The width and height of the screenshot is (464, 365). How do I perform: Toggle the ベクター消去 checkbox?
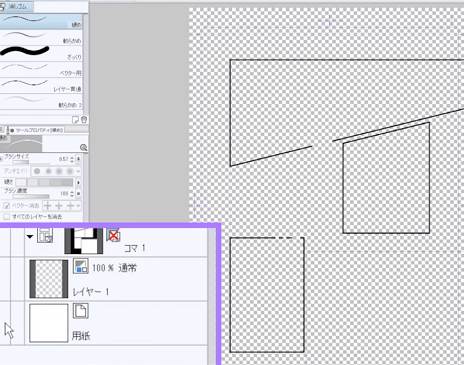pyautogui.click(x=6, y=205)
